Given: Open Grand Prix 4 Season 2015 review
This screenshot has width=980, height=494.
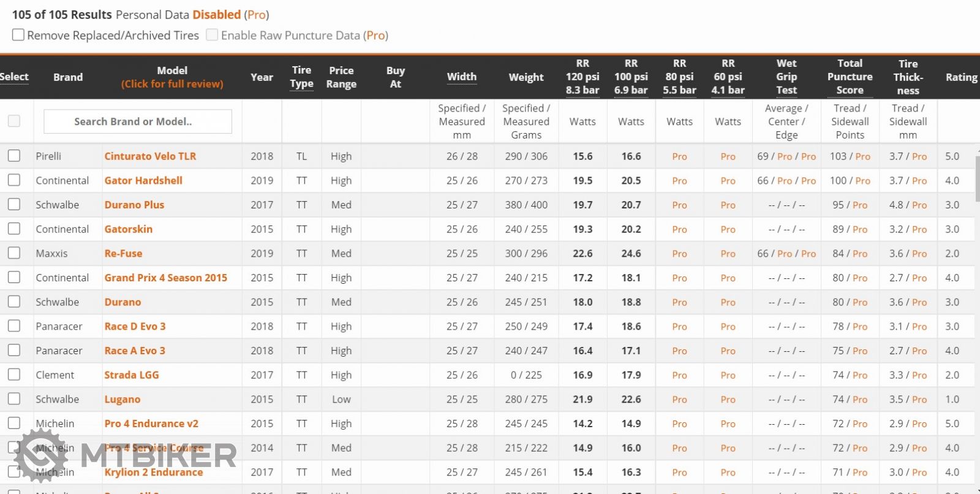Looking at the screenshot, I should point(165,278).
